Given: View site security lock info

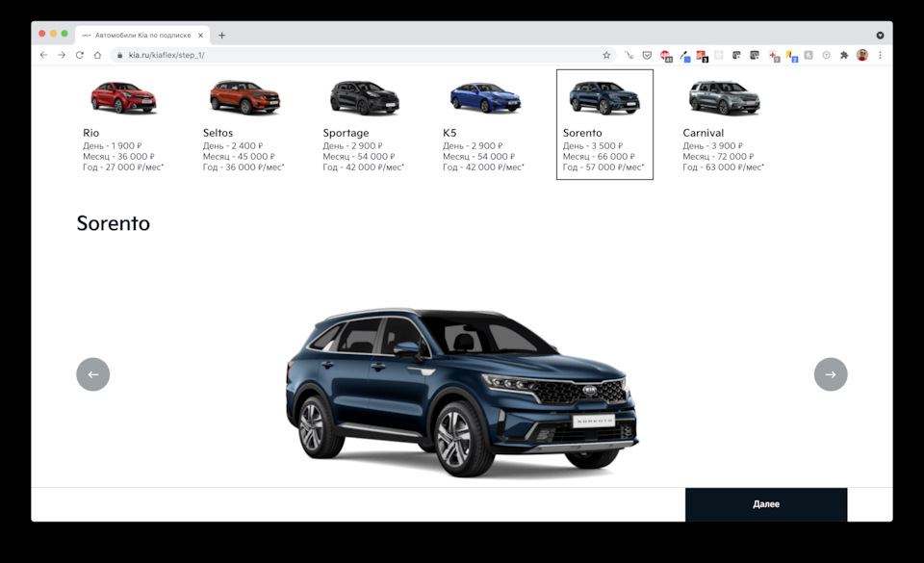Looking at the screenshot, I should (x=119, y=55).
